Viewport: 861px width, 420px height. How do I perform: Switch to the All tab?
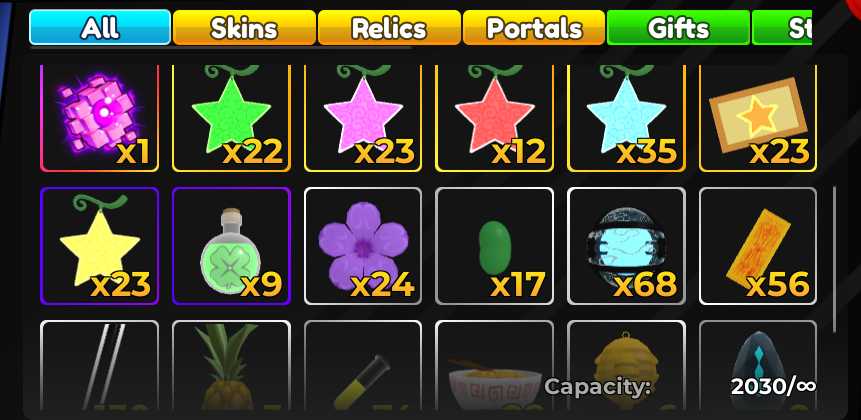tap(100, 27)
